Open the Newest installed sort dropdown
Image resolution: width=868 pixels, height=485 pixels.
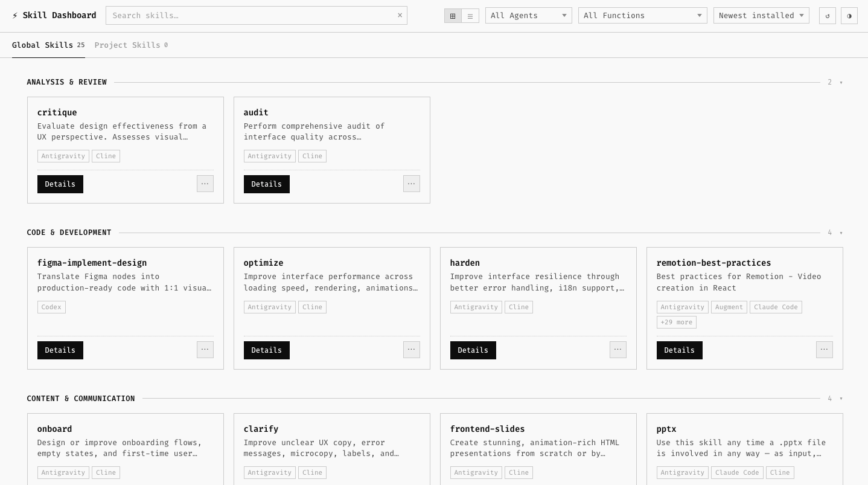(x=761, y=16)
